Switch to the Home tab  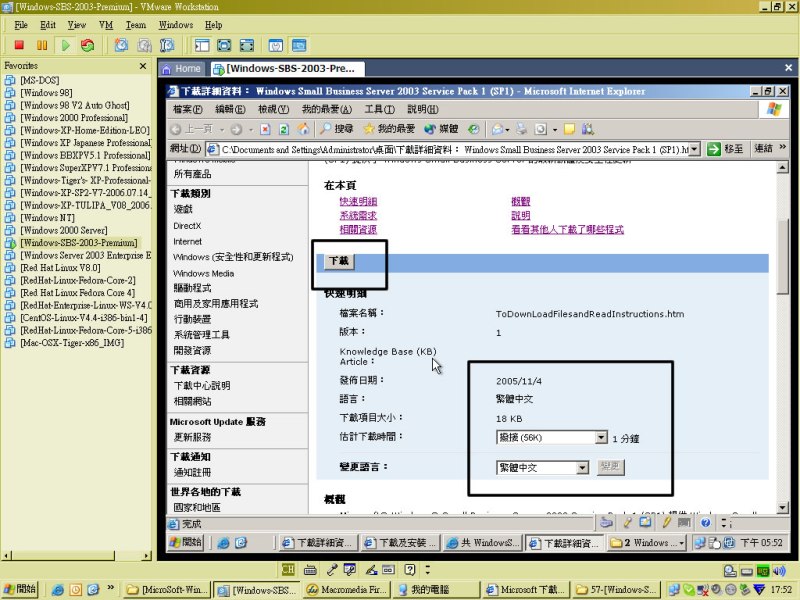click(182, 68)
